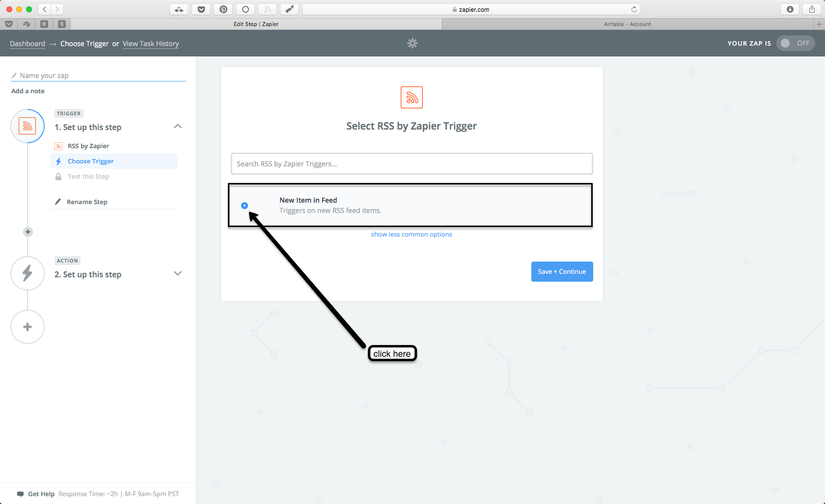Screen dimensions: 825x504
Task: Click Rename Step in the sidebar
Action: point(87,202)
